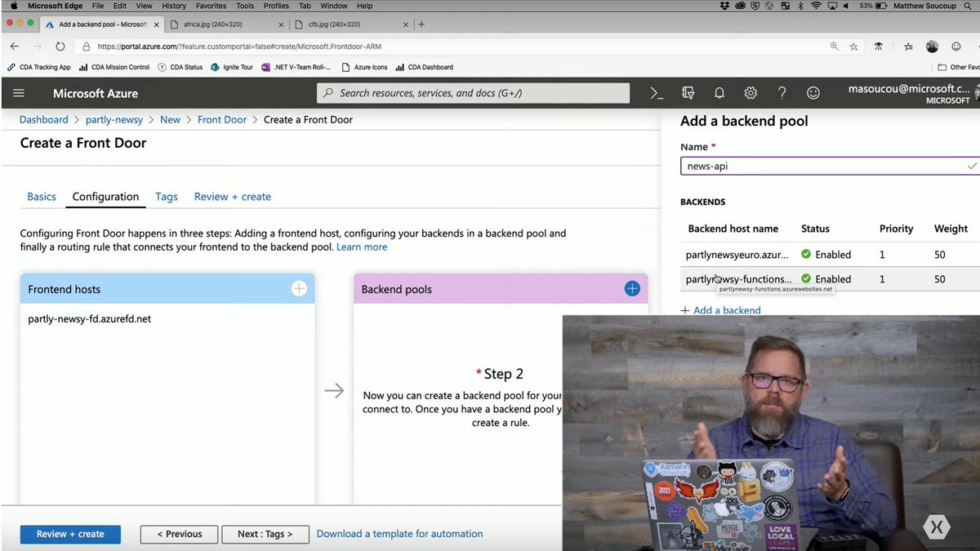The image size is (980, 551).
Task: Open the Favorites menu in the menu bar
Action: tap(212, 6)
